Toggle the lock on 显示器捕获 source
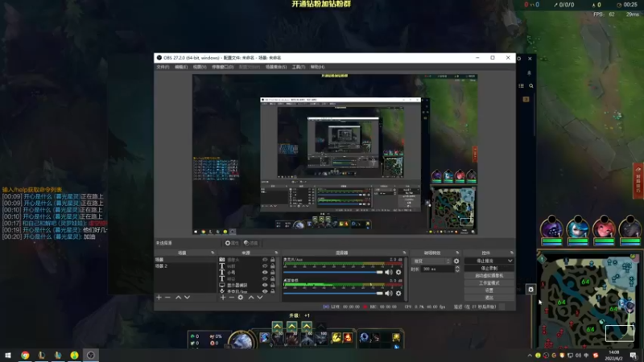 coord(272,285)
